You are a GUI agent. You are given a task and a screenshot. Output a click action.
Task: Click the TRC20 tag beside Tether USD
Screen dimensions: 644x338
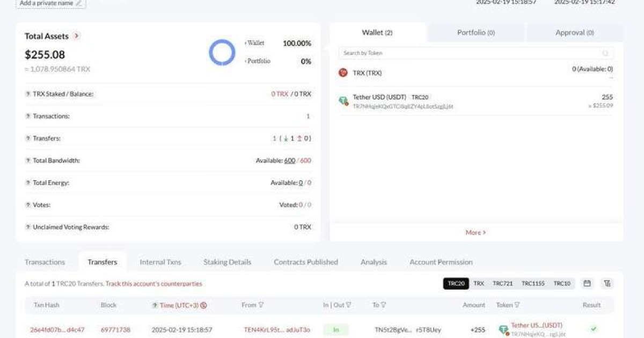(420, 97)
